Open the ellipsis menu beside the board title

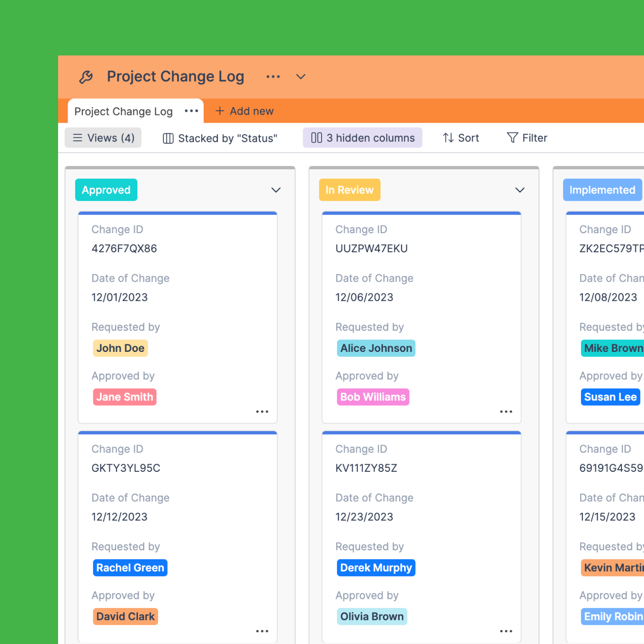[x=273, y=76]
